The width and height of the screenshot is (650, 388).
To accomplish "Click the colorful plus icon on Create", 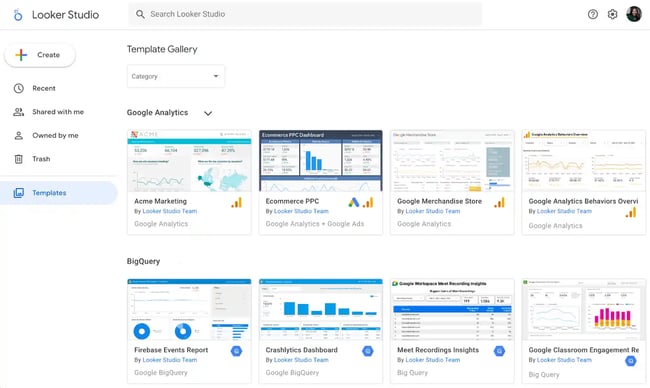I will point(21,55).
